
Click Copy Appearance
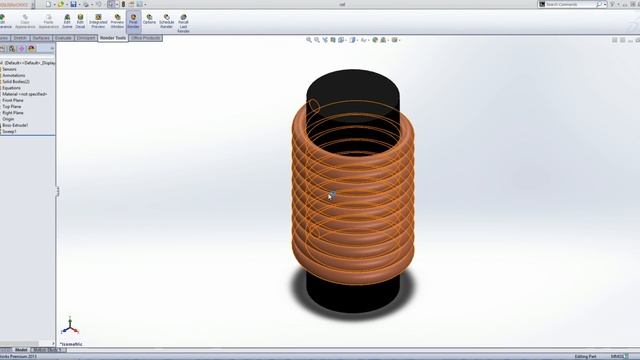[25, 21]
